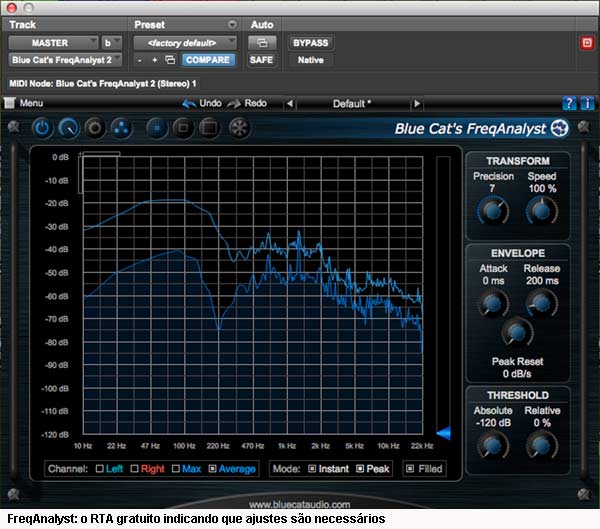Toggle the Right channel checkbox
The height and width of the screenshot is (529, 600).
134,469
